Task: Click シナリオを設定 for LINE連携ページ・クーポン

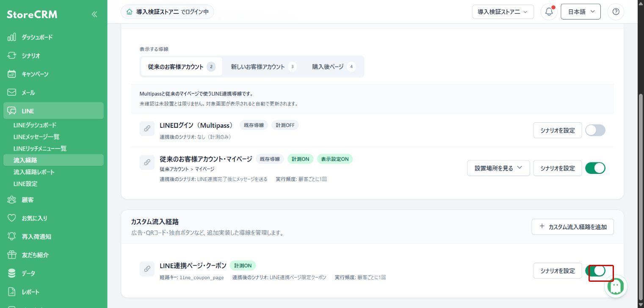Action: tap(557, 271)
